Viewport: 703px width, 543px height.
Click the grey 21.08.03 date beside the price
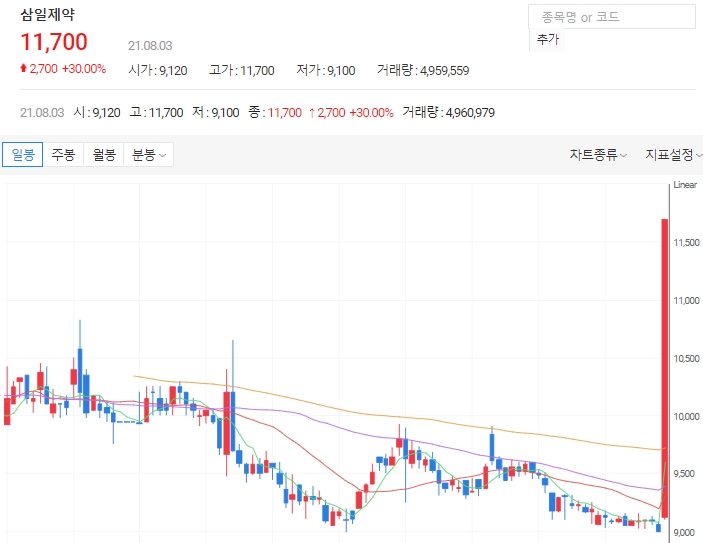(150, 46)
